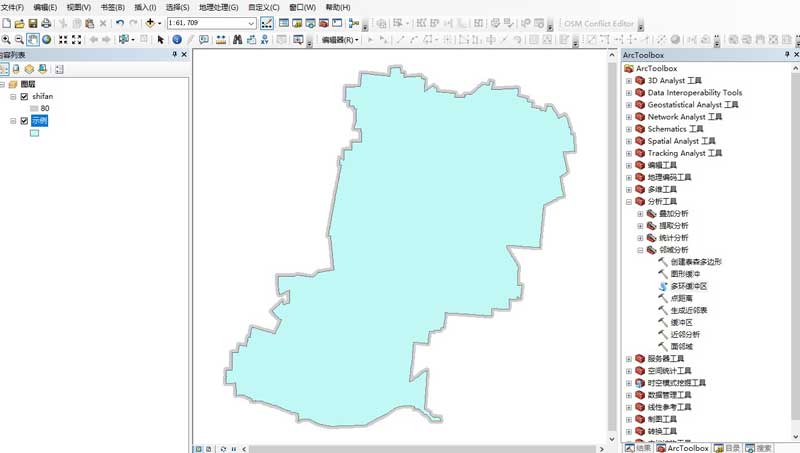Open the 编辑器(R) dropdown menu
The height and width of the screenshot is (453, 800).
(340, 39)
